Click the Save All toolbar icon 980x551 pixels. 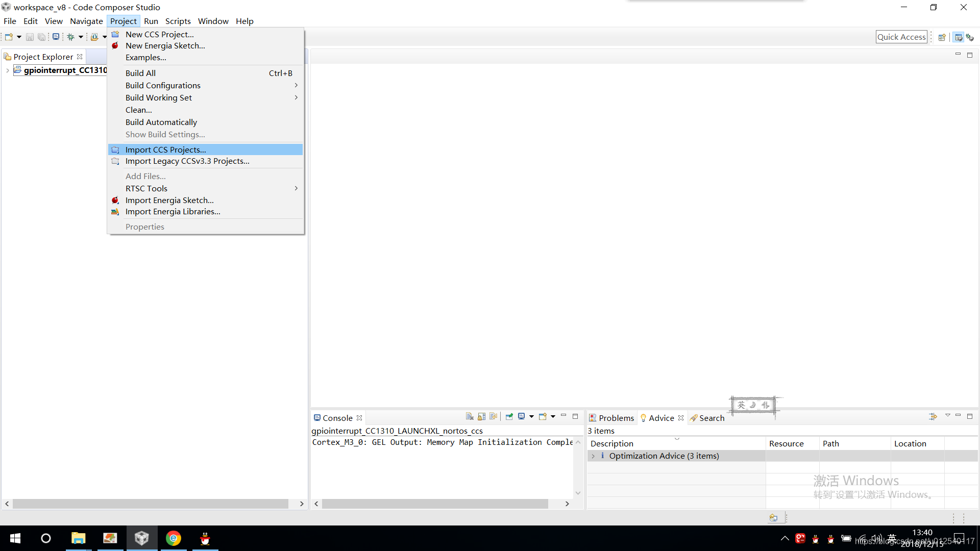(42, 37)
